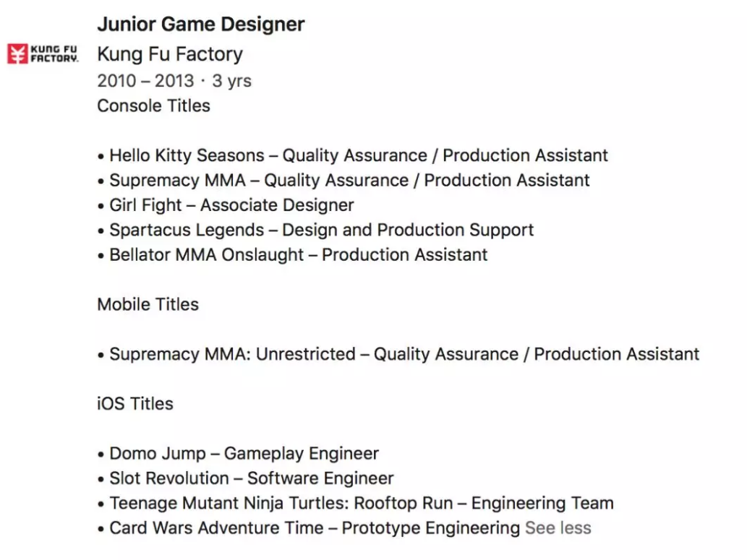Image resolution: width=747 pixels, height=560 pixels.
Task: Open the Kung Fu Factory company name
Action: point(170,53)
